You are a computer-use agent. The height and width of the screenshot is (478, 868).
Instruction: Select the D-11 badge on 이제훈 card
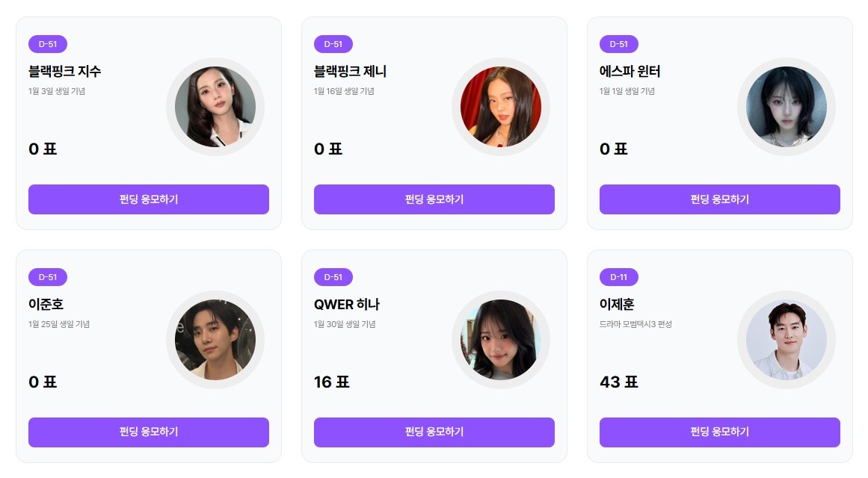point(619,277)
